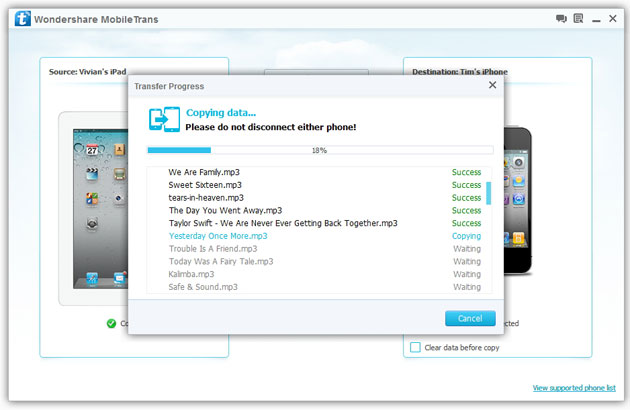Click the Copying data... heading

pos(221,113)
